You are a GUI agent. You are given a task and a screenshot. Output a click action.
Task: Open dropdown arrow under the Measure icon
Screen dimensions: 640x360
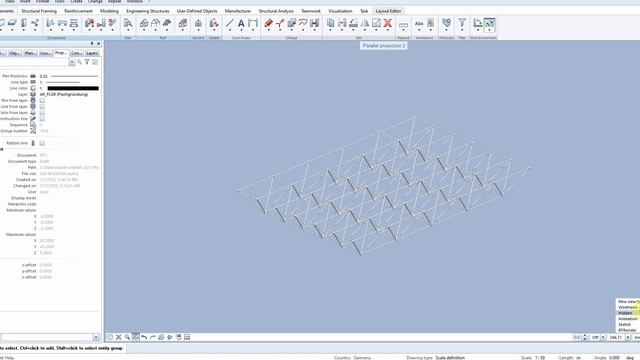pyautogui.click(x=403, y=31)
